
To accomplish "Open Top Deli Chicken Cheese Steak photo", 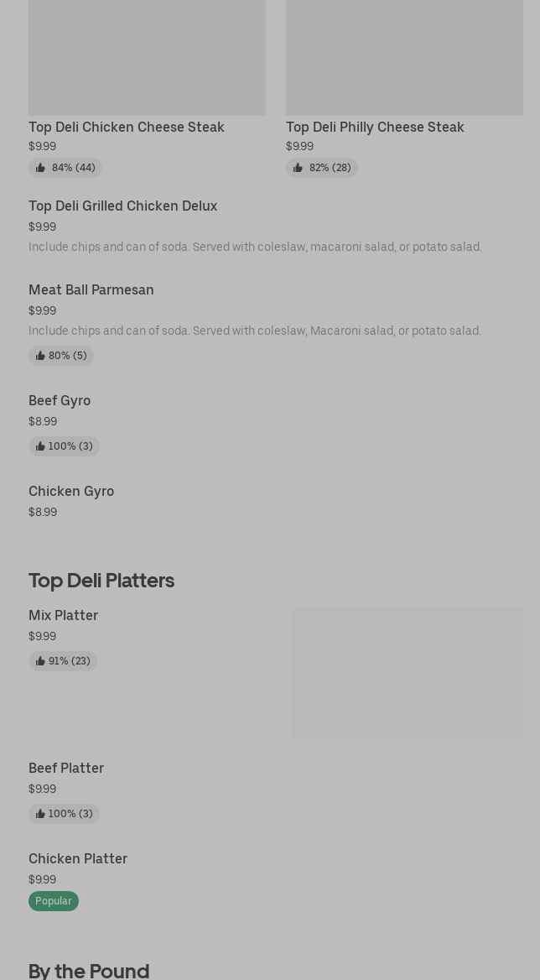I will 147,57.
